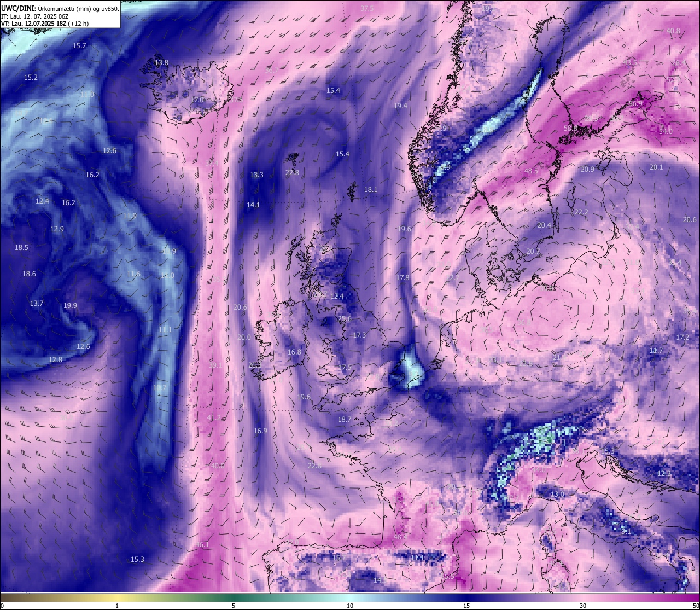Viewport: 700px width, 610px height.
Task: Click the 54.0 value label
Action: 666,132
